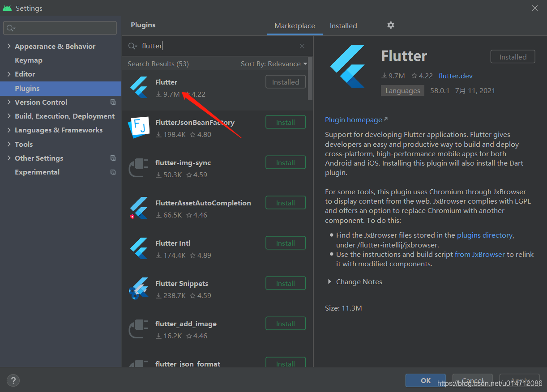The image size is (547, 392).
Task: Open the help question mark button
Action: (x=13, y=381)
